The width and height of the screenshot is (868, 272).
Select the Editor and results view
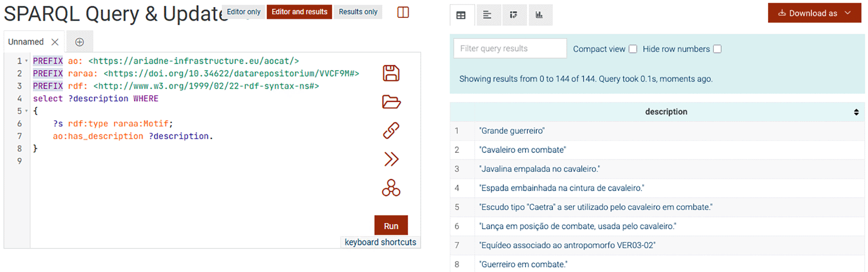tap(300, 12)
